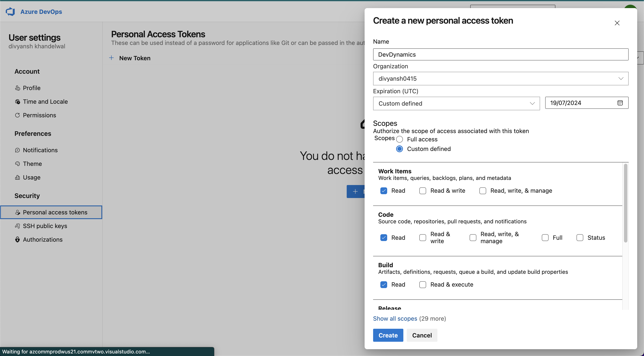The image size is (644, 356).
Task: Click the Notifications chat icon
Action: (17, 150)
